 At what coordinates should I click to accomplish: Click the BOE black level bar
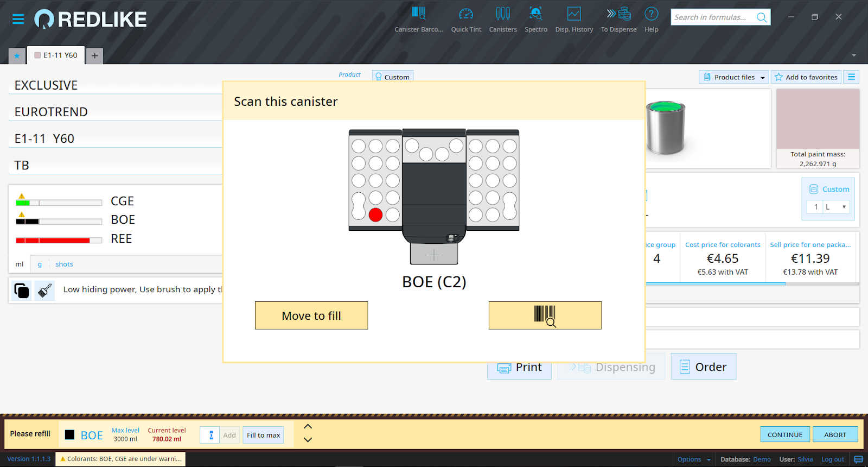tap(59, 222)
